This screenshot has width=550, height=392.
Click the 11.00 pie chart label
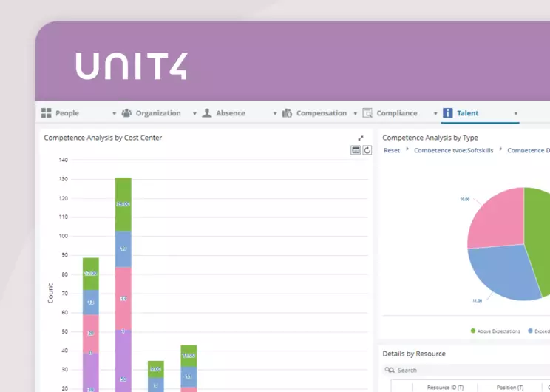click(x=477, y=301)
